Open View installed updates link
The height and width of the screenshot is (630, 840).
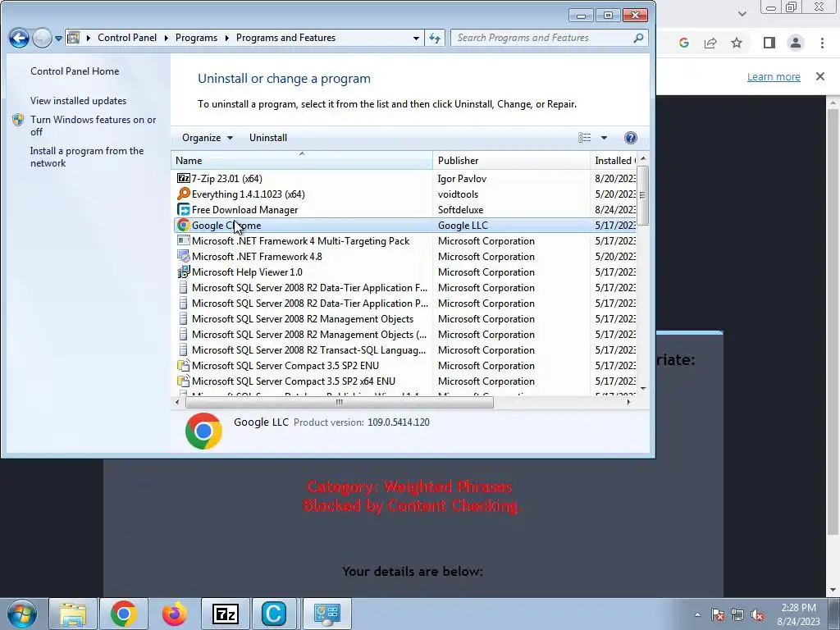78,100
